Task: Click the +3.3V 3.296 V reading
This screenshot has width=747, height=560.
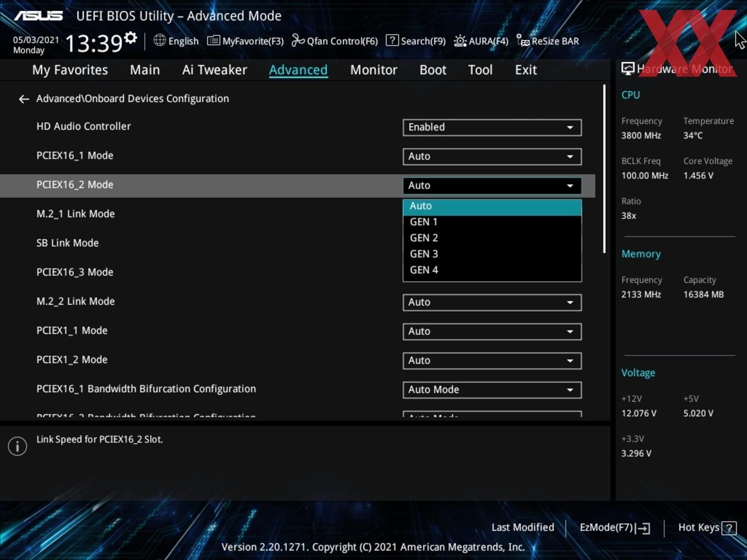Action: click(x=636, y=453)
